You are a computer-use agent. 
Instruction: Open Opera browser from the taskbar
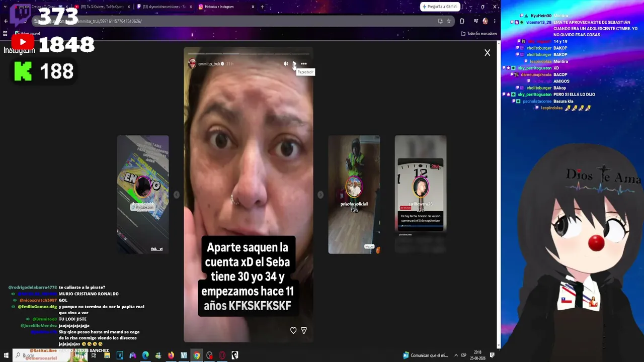pyautogui.click(x=222, y=355)
